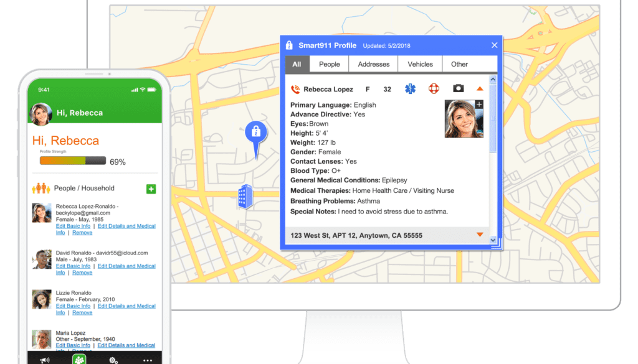Tap the three-dots more icon
This screenshot has height=364, width=638.
[148, 360]
